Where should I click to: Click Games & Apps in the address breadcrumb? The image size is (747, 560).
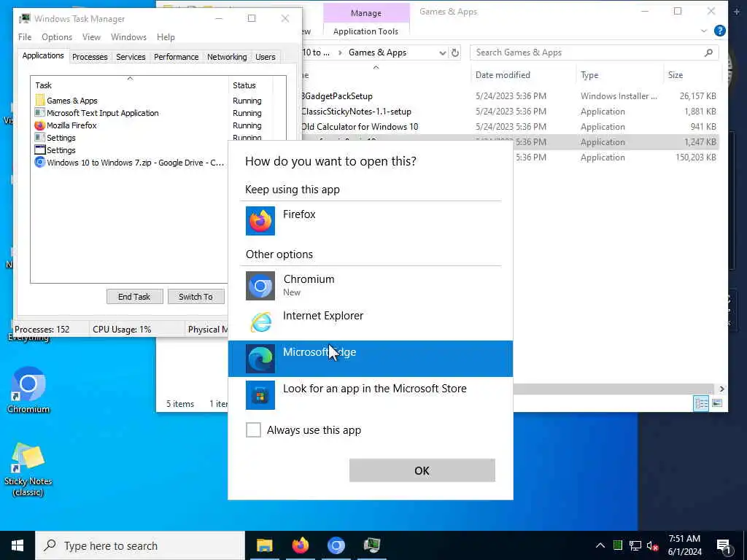pyautogui.click(x=377, y=52)
